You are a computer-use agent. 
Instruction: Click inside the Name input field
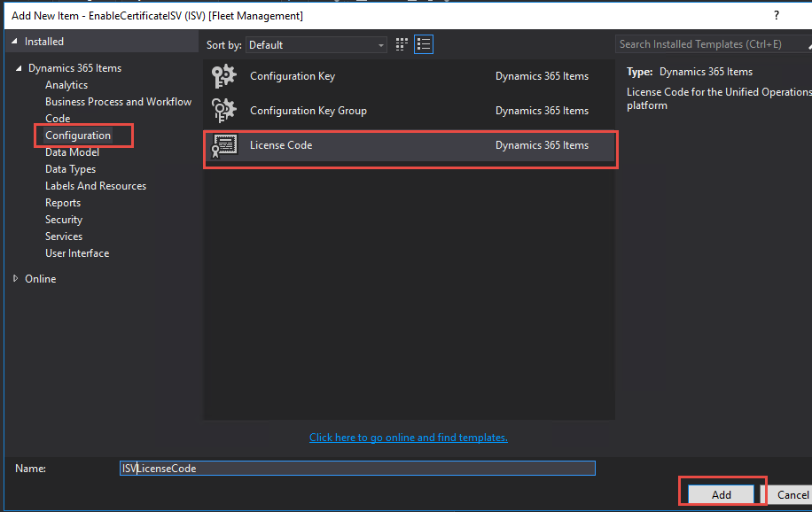[355, 468]
